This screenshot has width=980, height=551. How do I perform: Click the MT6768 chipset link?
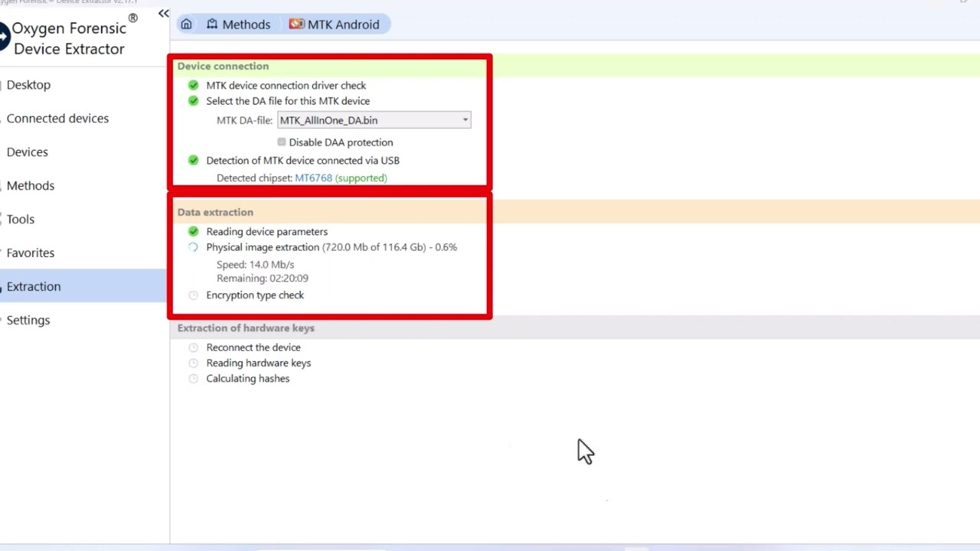(x=313, y=178)
